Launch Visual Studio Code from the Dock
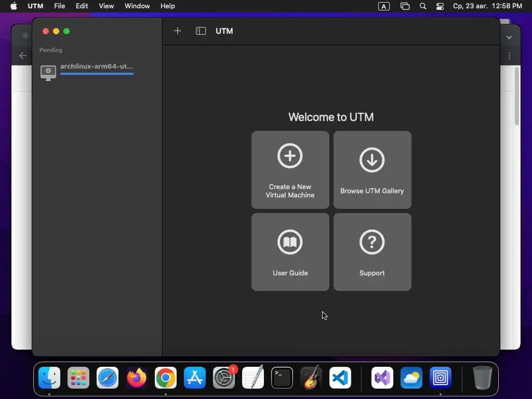Image resolution: width=532 pixels, height=399 pixels. click(340, 377)
